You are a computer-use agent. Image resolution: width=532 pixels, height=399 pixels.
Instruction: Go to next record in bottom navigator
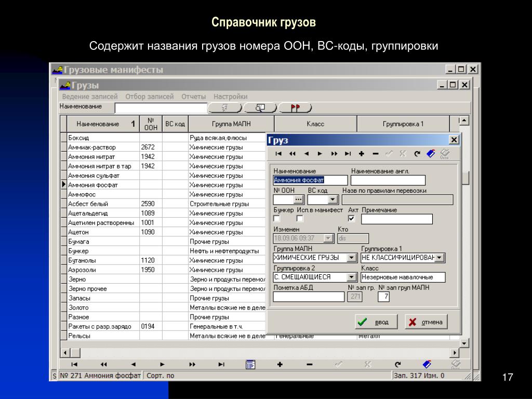coord(162,364)
